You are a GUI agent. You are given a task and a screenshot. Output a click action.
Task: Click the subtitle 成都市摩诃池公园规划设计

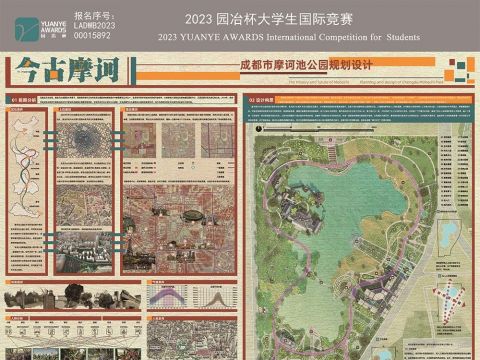pyautogui.click(x=306, y=65)
